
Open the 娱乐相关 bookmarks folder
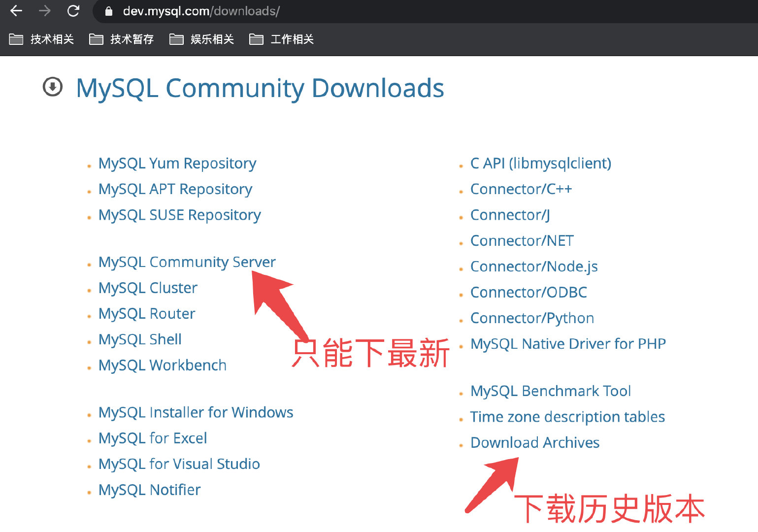pyautogui.click(x=202, y=39)
